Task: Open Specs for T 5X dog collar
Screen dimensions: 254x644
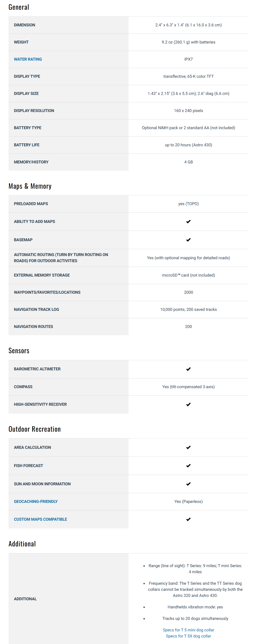Action: pos(188,636)
